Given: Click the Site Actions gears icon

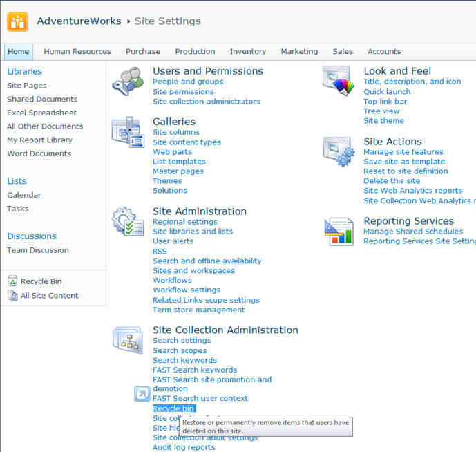Looking at the screenshot, I should [339, 151].
